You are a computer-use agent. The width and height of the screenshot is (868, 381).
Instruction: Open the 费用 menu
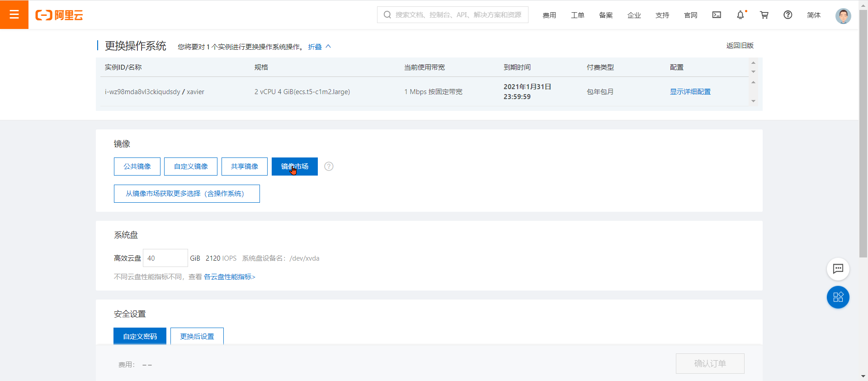549,15
